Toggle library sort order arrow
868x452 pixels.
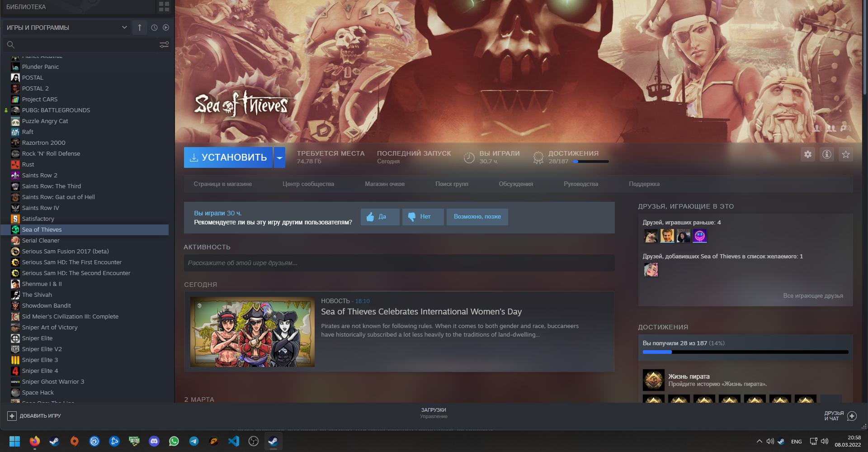tap(139, 28)
